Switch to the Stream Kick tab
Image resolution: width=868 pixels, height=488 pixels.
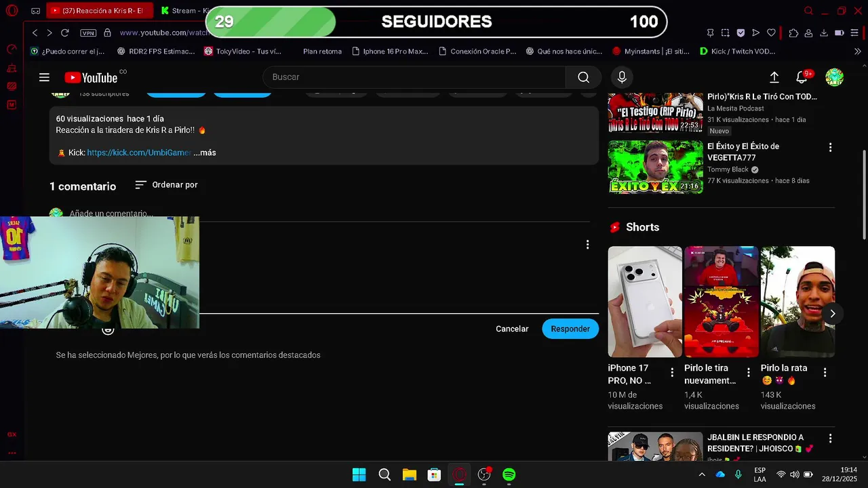pyautogui.click(x=183, y=11)
